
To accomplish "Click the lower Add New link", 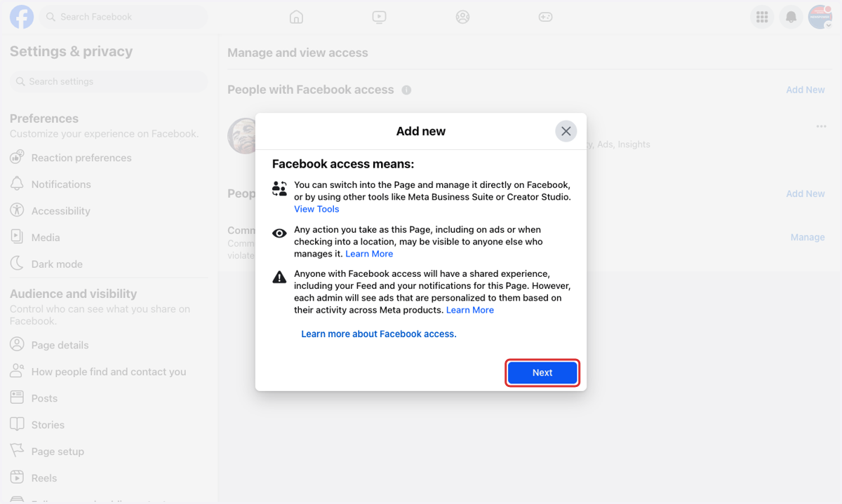I will click(806, 193).
